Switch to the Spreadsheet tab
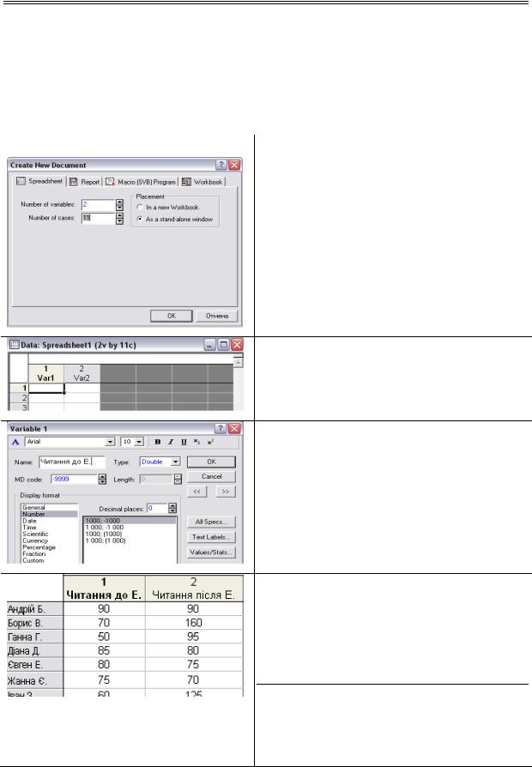The width and height of the screenshot is (532, 767). pyautogui.click(x=40, y=181)
